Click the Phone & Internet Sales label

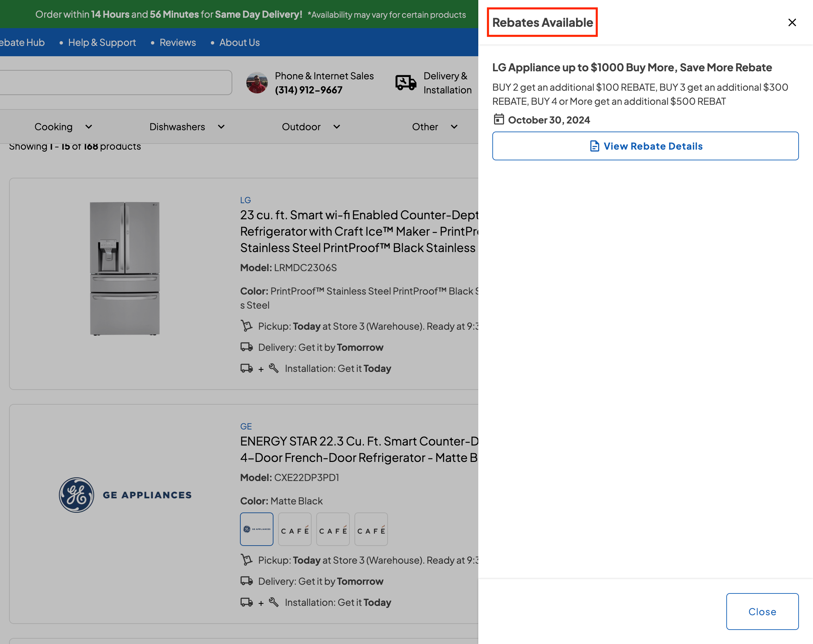point(324,76)
